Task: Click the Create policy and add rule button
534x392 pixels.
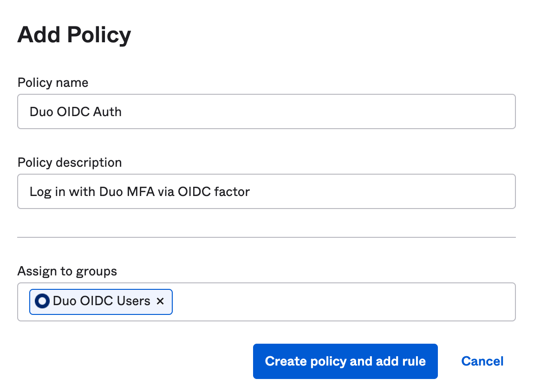Action: pyautogui.click(x=345, y=361)
